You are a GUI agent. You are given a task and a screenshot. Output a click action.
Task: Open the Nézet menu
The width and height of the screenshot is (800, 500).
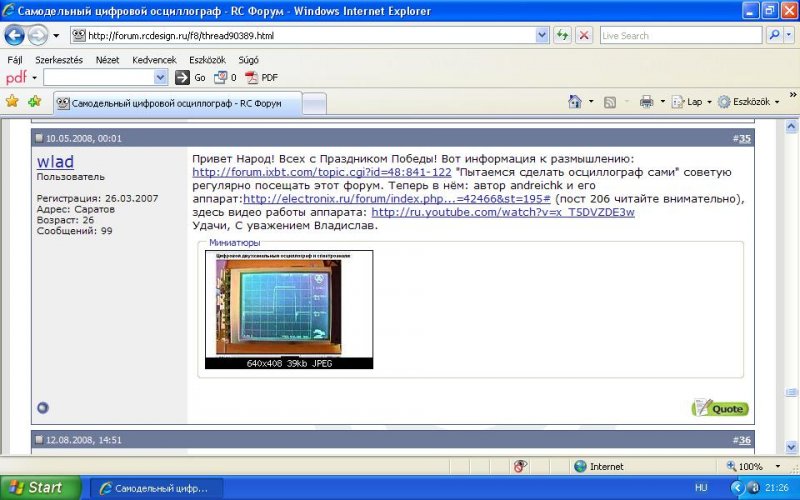coord(107,60)
